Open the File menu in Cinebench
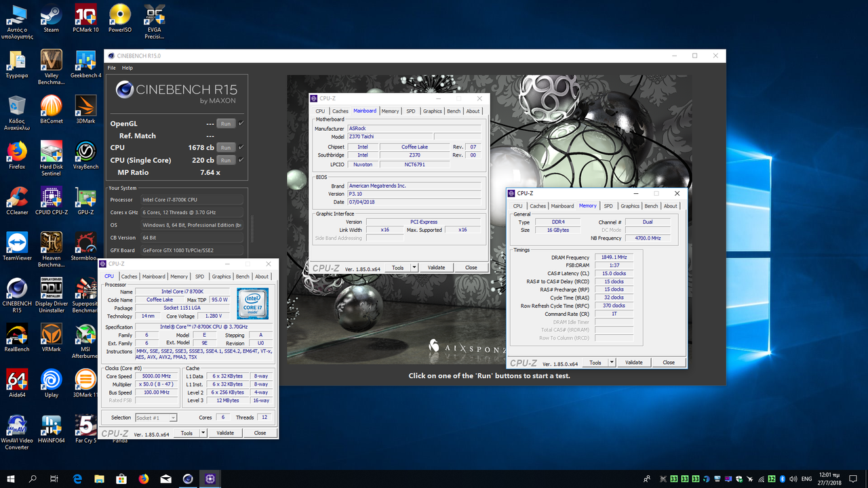868x488 pixels. pyautogui.click(x=111, y=68)
